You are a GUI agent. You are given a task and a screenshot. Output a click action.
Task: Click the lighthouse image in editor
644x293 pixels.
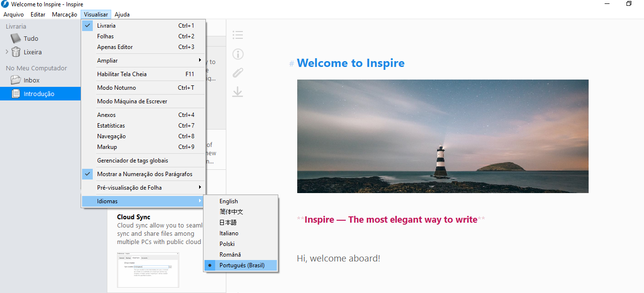[442, 136]
